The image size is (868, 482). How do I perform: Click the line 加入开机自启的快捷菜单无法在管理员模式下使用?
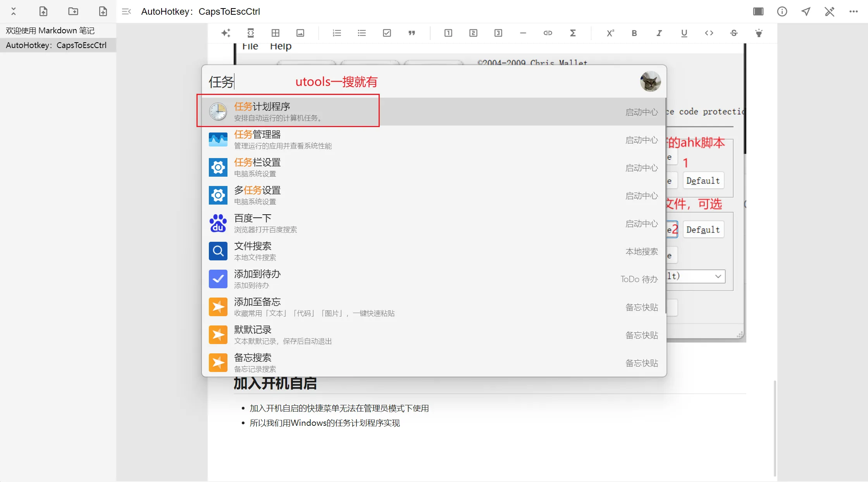point(339,408)
